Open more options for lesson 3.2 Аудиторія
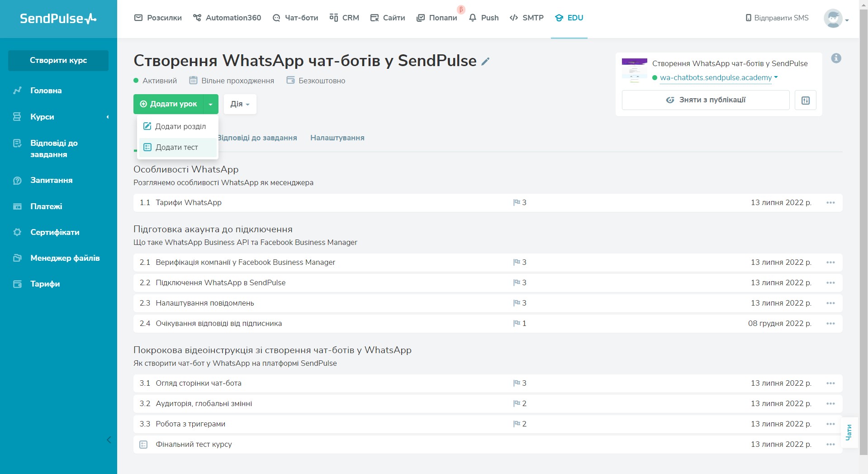Image resolution: width=868 pixels, height=474 pixels. click(830, 403)
